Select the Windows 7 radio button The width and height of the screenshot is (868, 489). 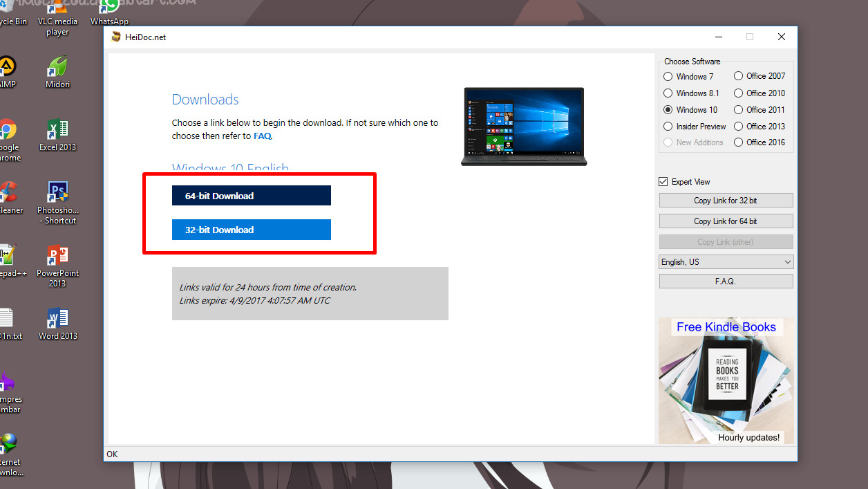(x=668, y=77)
